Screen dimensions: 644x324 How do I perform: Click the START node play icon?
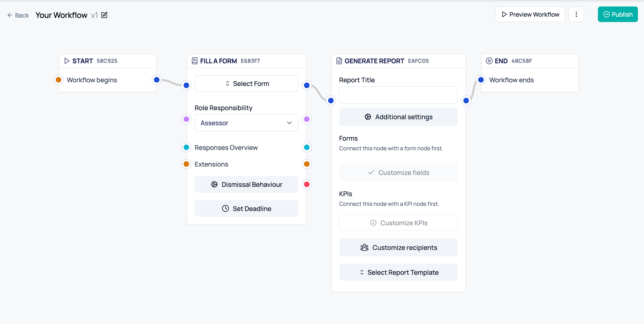click(67, 61)
